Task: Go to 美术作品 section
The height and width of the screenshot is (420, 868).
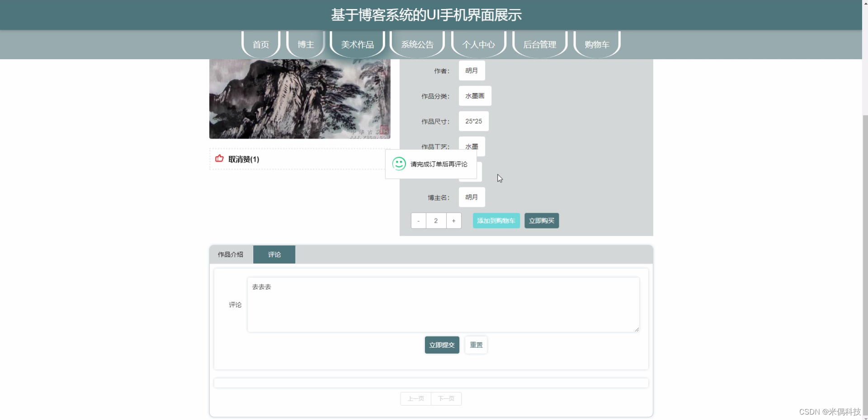Action: pyautogui.click(x=357, y=44)
